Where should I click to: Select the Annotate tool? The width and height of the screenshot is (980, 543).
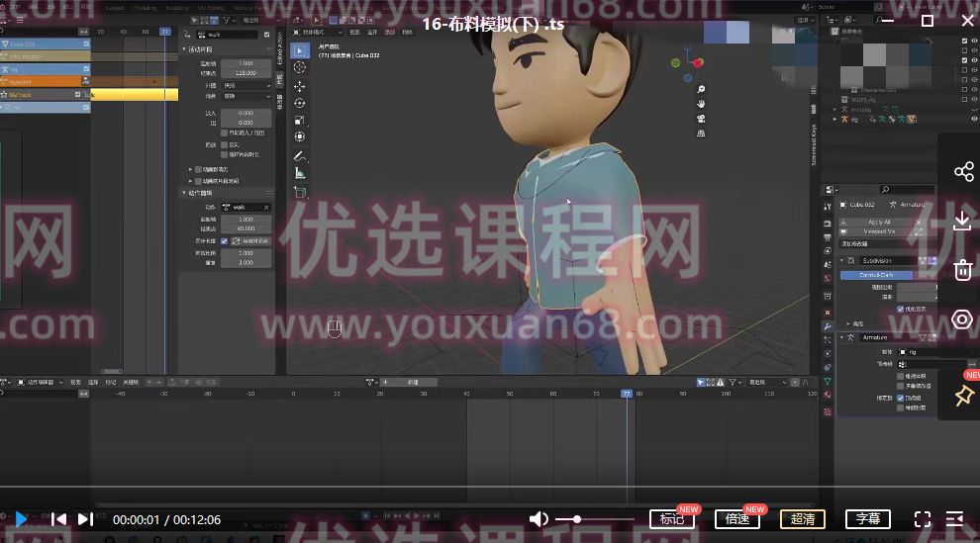(300, 156)
